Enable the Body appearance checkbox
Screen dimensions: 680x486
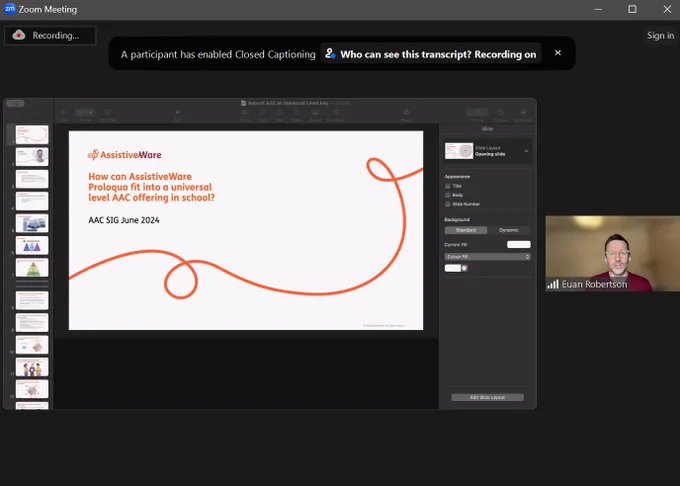tap(448, 195)
